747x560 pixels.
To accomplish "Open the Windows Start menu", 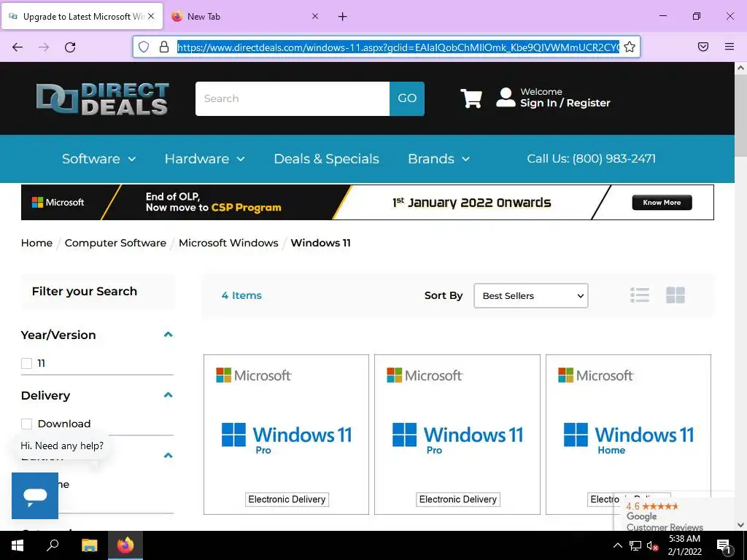I will pos(18,545).
